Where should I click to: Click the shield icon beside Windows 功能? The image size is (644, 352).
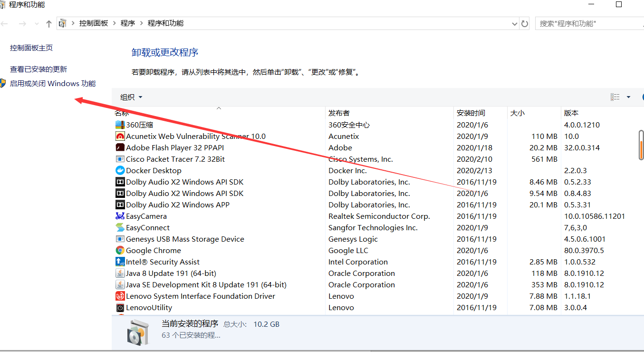[3, 83]
